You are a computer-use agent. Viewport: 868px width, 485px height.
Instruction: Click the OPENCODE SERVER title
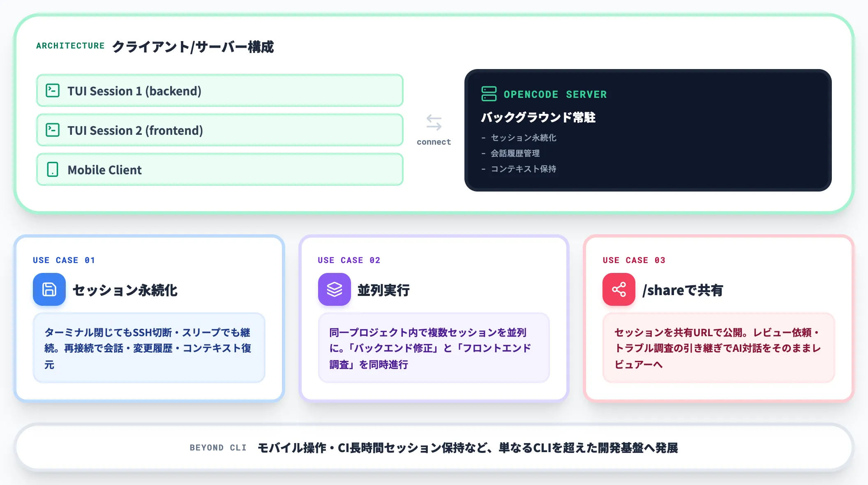point(555,94)
